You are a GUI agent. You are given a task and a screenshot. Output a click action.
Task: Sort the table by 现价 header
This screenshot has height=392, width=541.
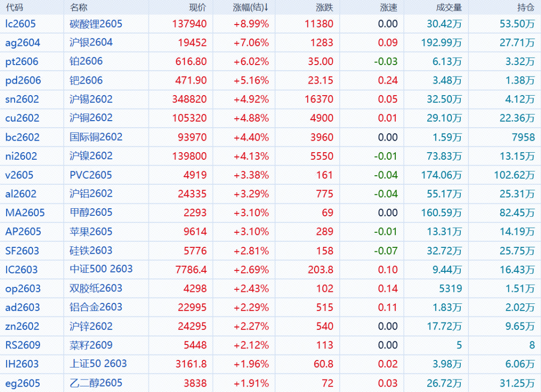(197, 8)
